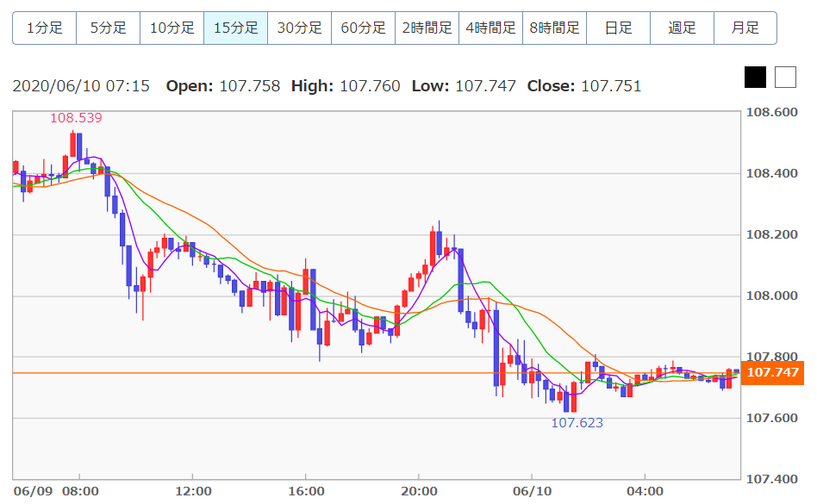Select the 8時間足 tab
Viewport: 817px width, 504px height.
tap(554, 28)
